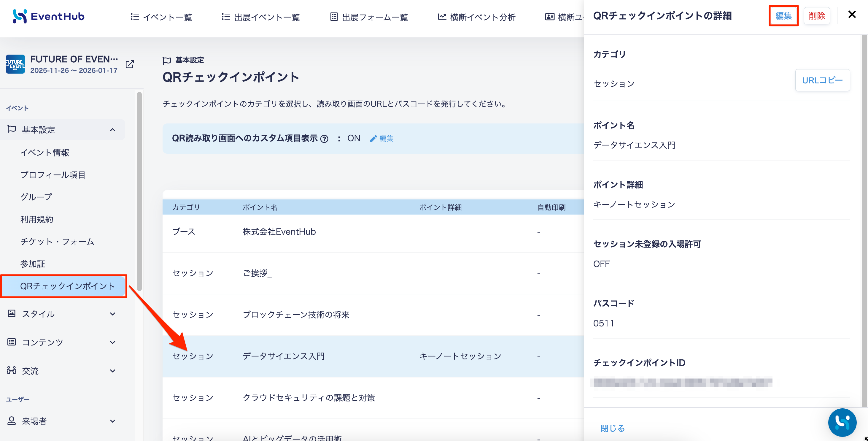Click the help question mark next to カスタム項目表示
The width and height of the screenshot is (868, 441).
click(x=324, y=139)
